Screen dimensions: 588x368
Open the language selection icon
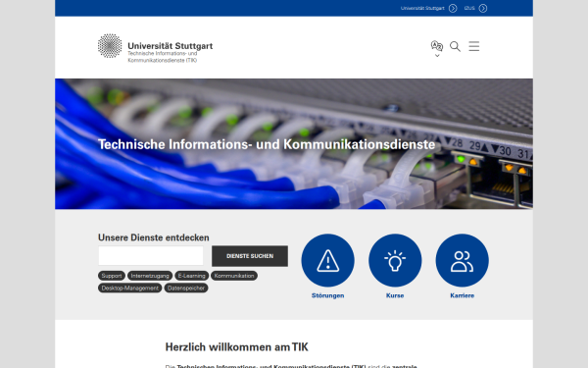pos(437,46)
